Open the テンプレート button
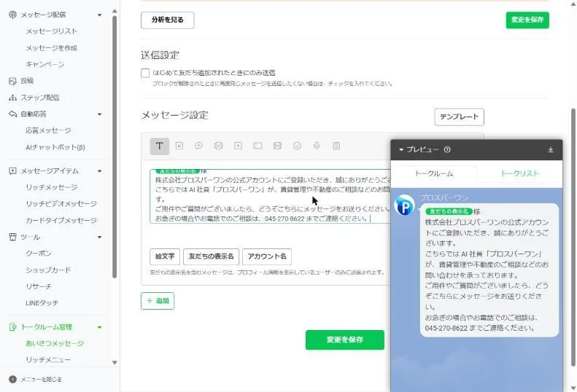Viewport: 577px width, 392px height. (x=460, y=117)
